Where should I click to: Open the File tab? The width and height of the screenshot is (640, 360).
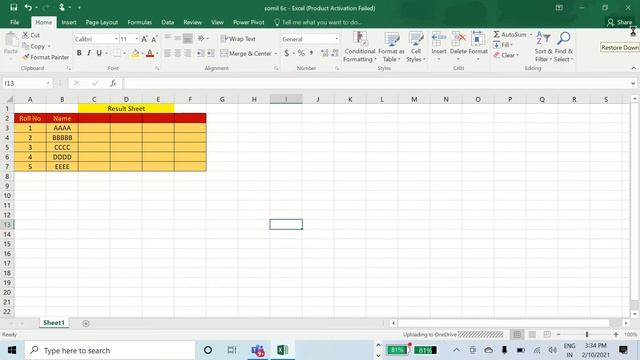[x=15, y=22]
